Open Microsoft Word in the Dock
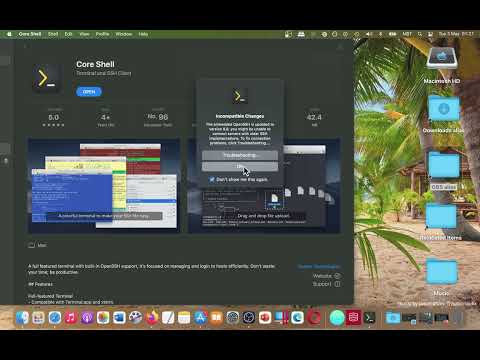Viewport: 480px width, 360px height. pos(119,318)
